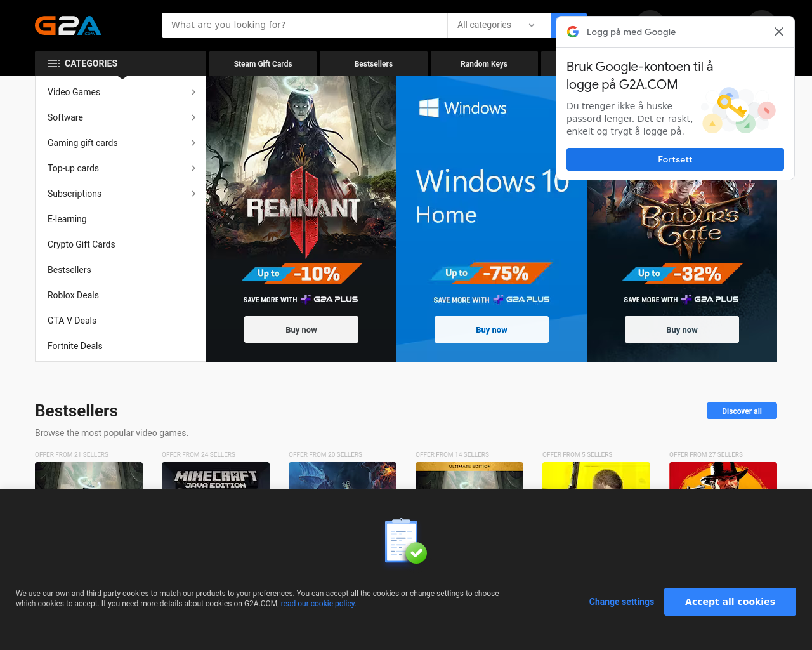
Task: Click the Bestsellers section heading
Action: pos(76,411)
